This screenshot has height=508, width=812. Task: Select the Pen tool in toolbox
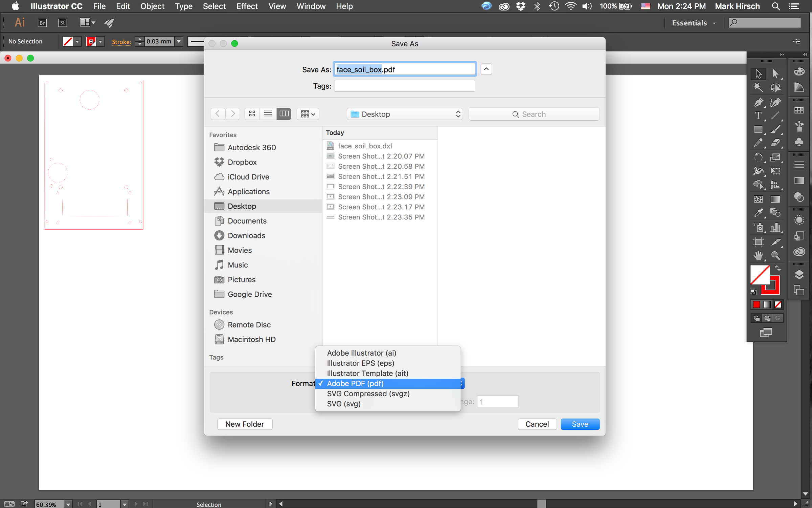758,102
